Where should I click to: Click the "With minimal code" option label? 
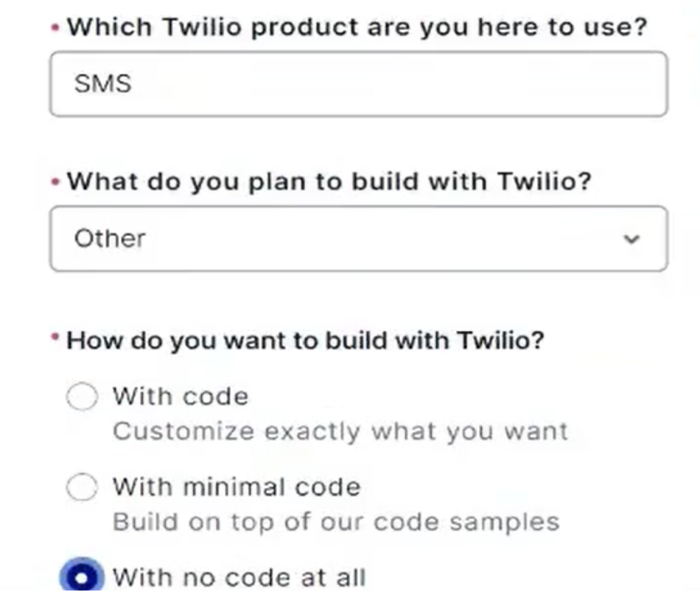click(x=237, y=486)
